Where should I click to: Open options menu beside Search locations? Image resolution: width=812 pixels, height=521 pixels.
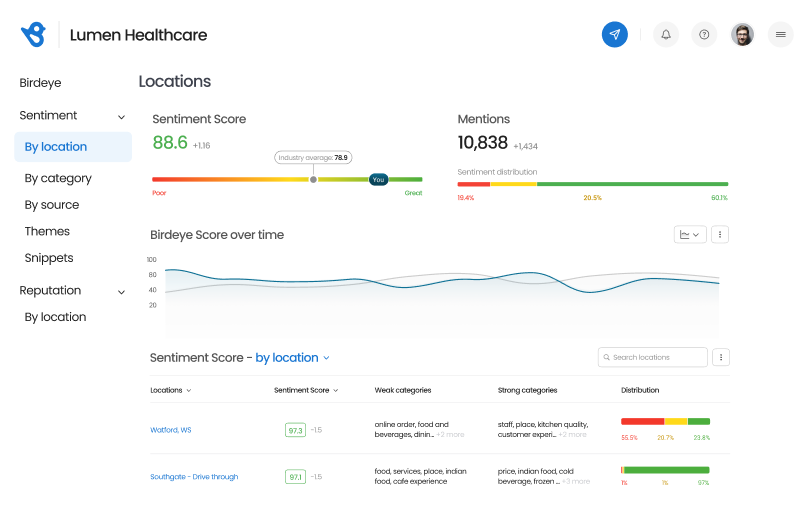tap(721, 357)
